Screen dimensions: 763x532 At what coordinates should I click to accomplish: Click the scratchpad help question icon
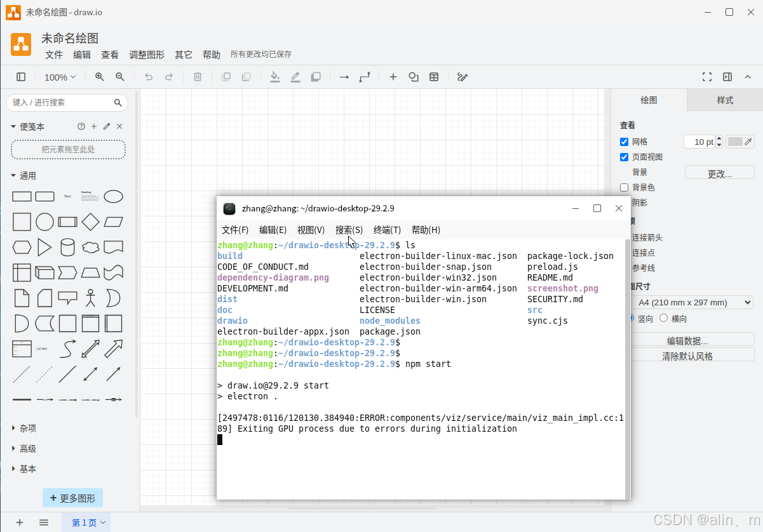tap(81, 126)
